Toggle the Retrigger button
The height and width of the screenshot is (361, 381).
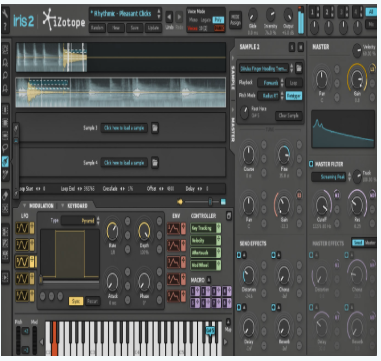(x=293, y=96)
